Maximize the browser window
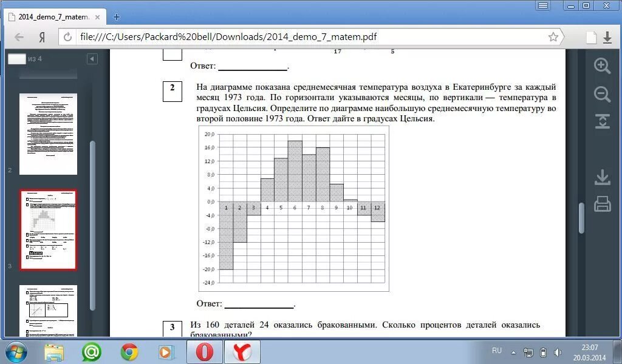This screenshot has height=364, width=622. pos(586,5)
